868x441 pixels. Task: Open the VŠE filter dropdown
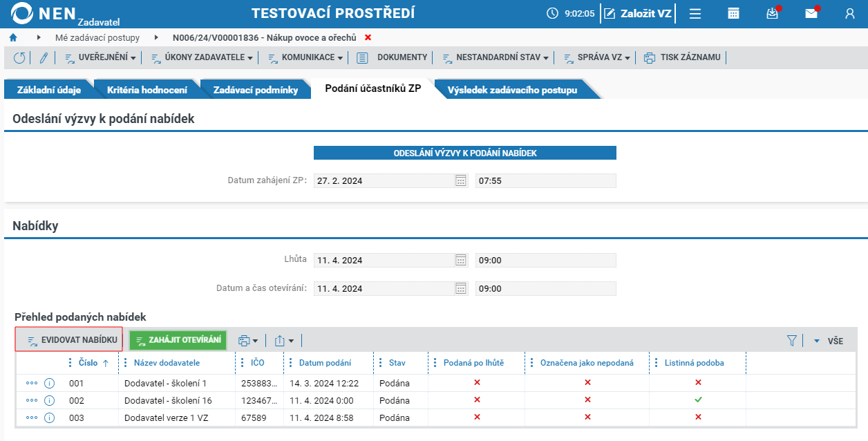[x=828, y=341]
